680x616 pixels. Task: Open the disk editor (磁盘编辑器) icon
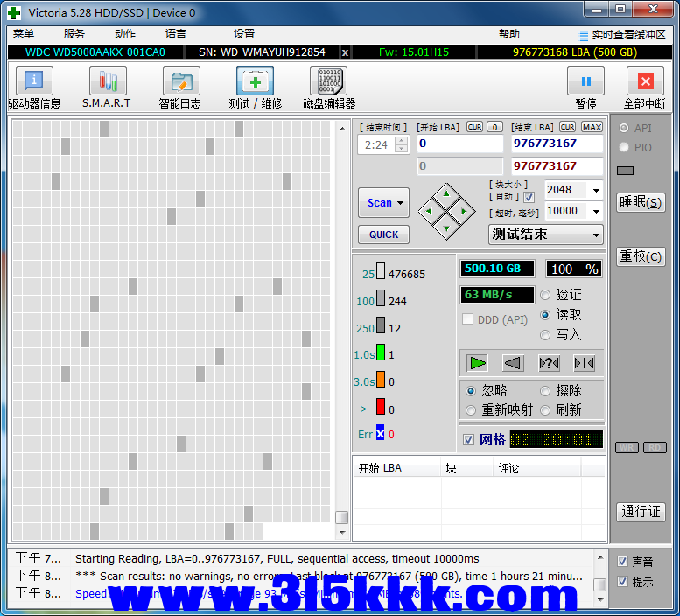click(328, 81)
